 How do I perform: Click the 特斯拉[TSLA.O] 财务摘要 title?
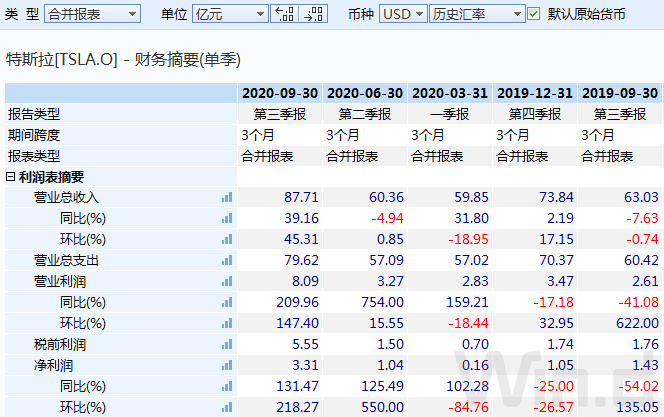[x=123, y=59]
